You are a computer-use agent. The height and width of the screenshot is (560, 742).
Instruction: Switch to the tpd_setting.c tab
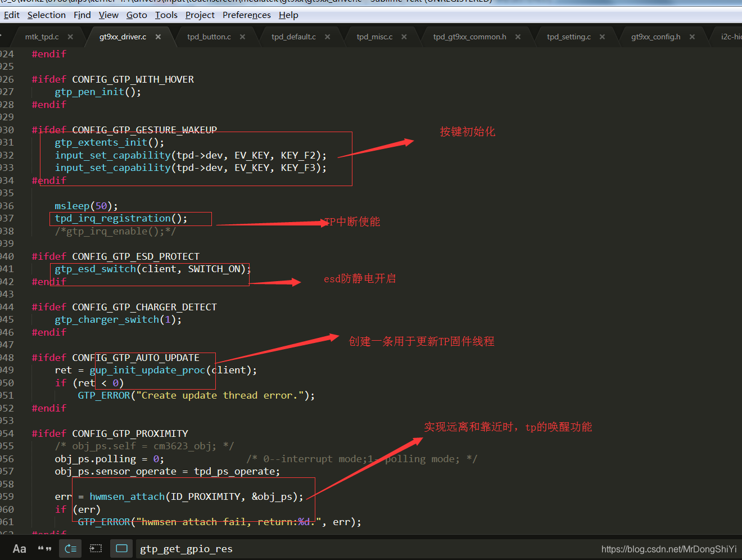pyautogui.click(x=569, y=37)
